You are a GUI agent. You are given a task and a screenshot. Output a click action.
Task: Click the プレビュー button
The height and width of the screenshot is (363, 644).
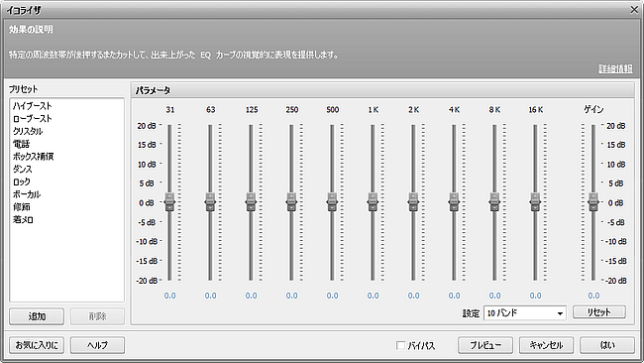(x=485, y=345)
